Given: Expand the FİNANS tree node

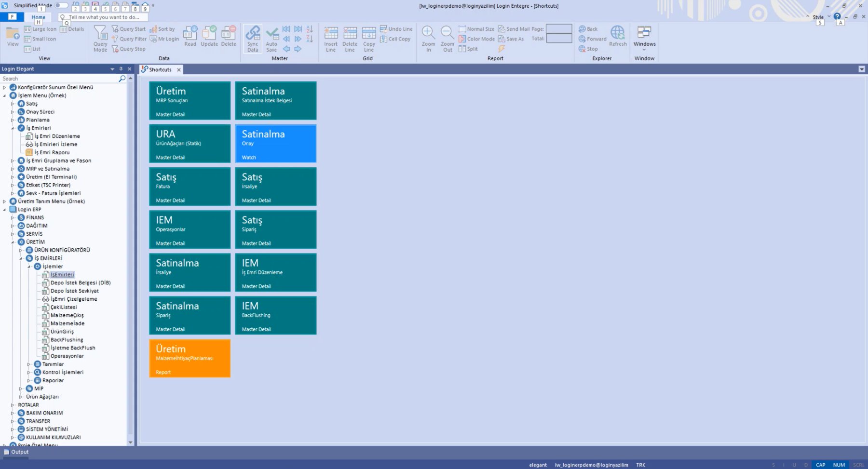Looking at the screenshot, I should pos(13,218).
